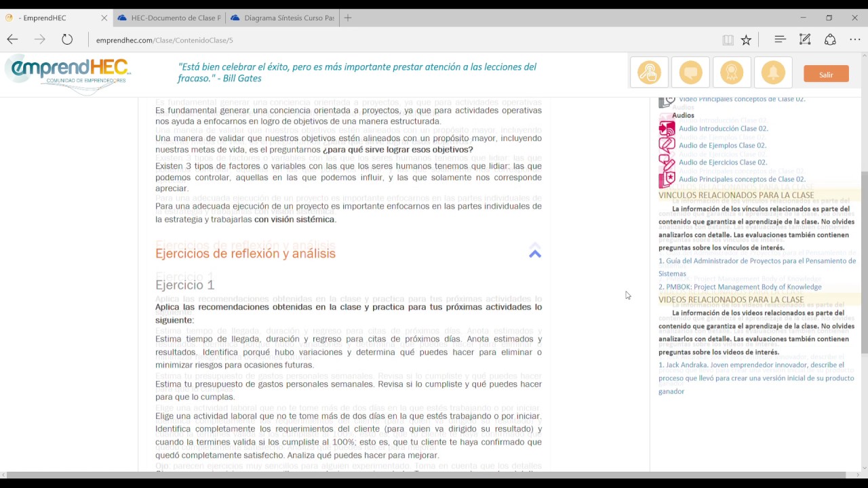Click '¿para qué sirve lograr esos objetivos?' text
The width and height of the screenshot is (868, 488).
(397, 150)
